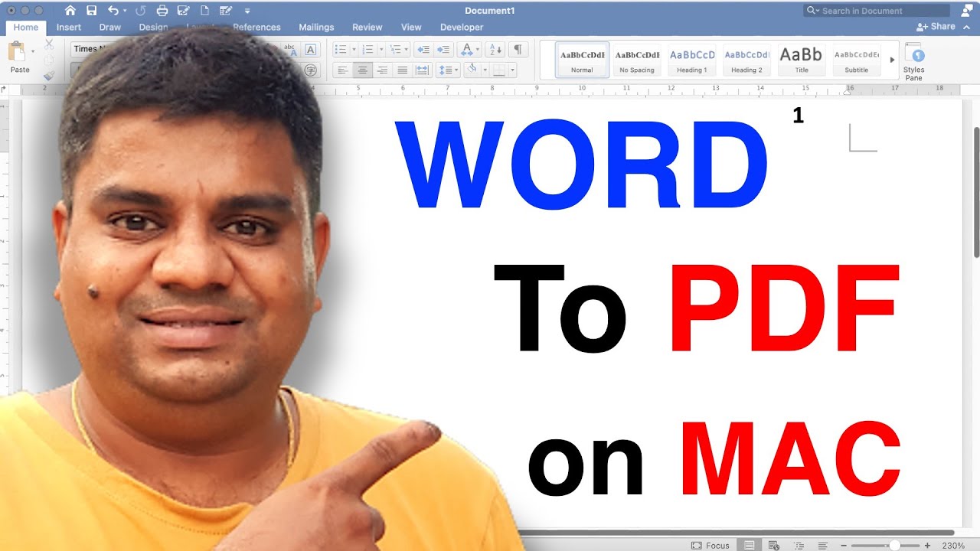Open the Styles Pane

pyautogui.click(x=914, y=61)
